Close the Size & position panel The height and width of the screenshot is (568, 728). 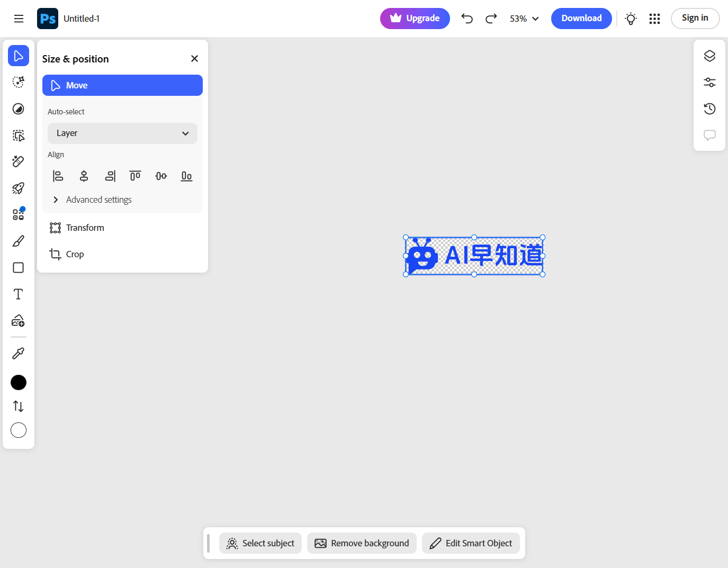pos(194,59)
